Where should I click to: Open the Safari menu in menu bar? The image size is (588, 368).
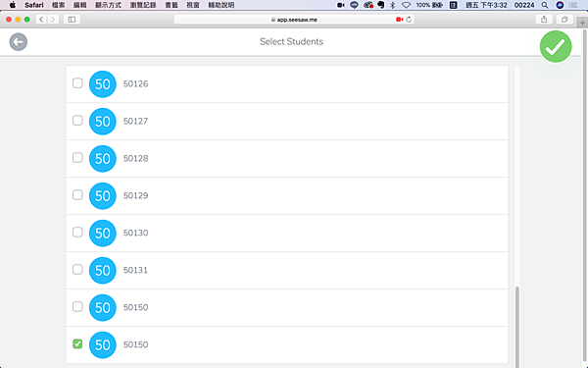[34, 5]
